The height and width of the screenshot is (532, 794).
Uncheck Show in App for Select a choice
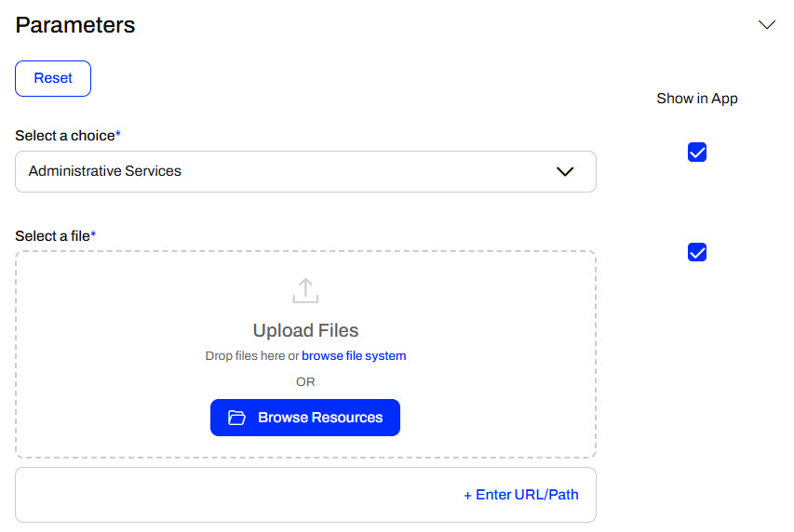click(697, 153)
